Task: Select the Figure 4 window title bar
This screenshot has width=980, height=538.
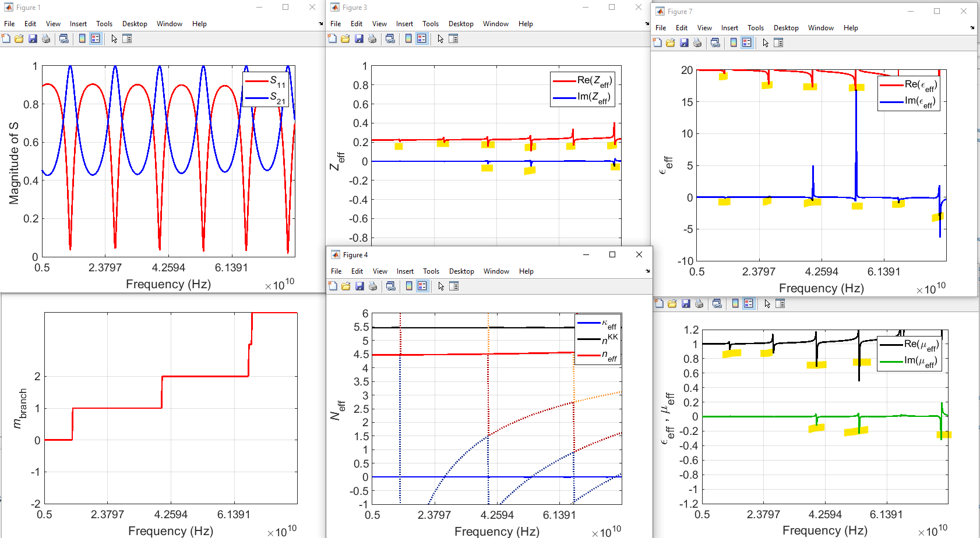Action: (x=466, y=254)
